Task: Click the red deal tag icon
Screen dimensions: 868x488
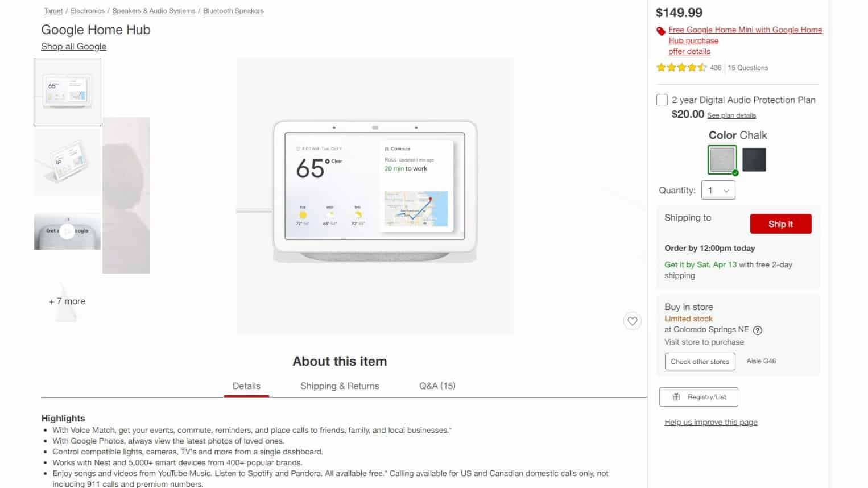Action: (661, 31)
